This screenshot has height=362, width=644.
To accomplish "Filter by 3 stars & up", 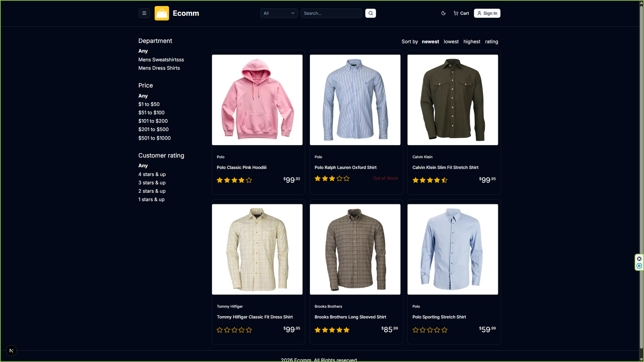I will 152,183.
